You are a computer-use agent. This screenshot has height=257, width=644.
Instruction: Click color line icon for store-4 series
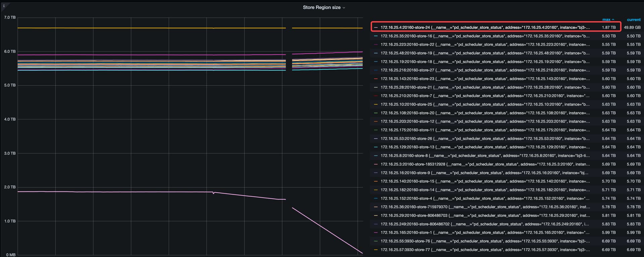376,198
